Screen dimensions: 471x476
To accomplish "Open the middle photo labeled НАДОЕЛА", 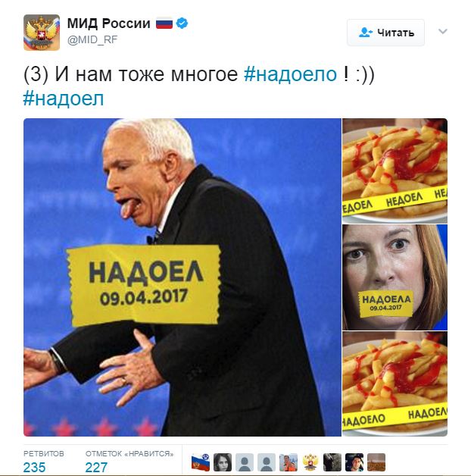I will pos(395,277).
